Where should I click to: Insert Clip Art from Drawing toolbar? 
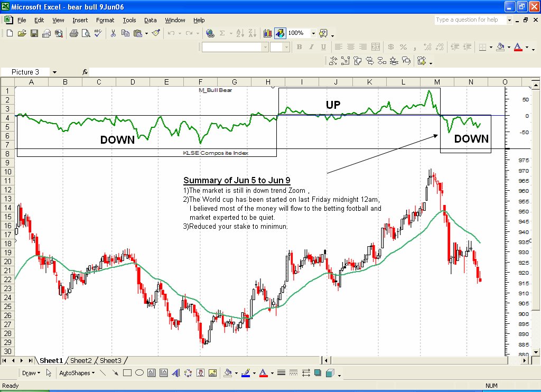[200, 372]
